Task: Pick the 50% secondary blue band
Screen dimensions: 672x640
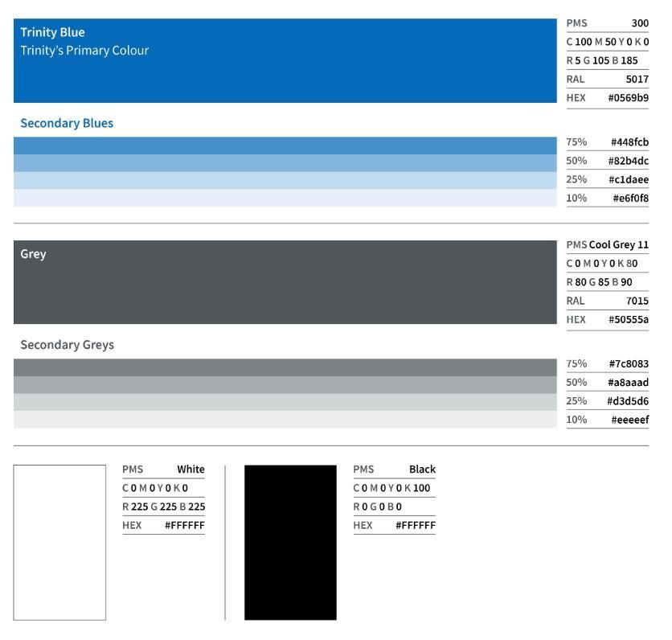Action: (285, 163)
